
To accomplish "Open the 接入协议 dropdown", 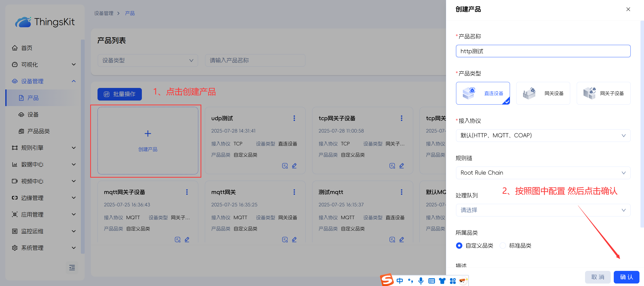I will [x=543, y=136].
